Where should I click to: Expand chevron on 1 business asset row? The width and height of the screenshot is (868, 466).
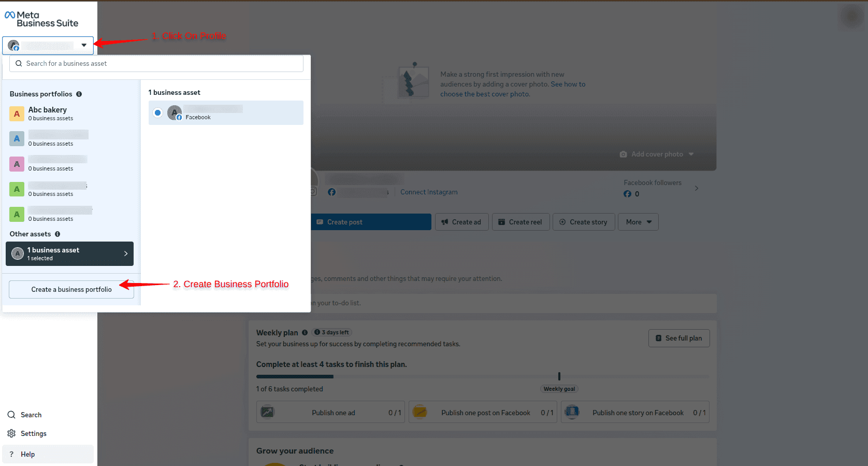coord(126,253)
